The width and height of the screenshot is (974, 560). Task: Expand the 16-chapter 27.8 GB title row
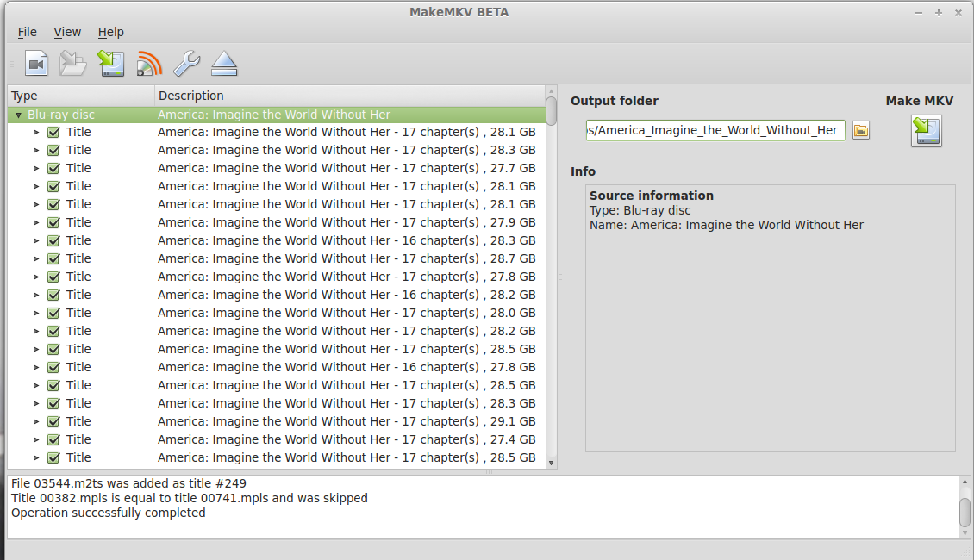click(36, 367)
